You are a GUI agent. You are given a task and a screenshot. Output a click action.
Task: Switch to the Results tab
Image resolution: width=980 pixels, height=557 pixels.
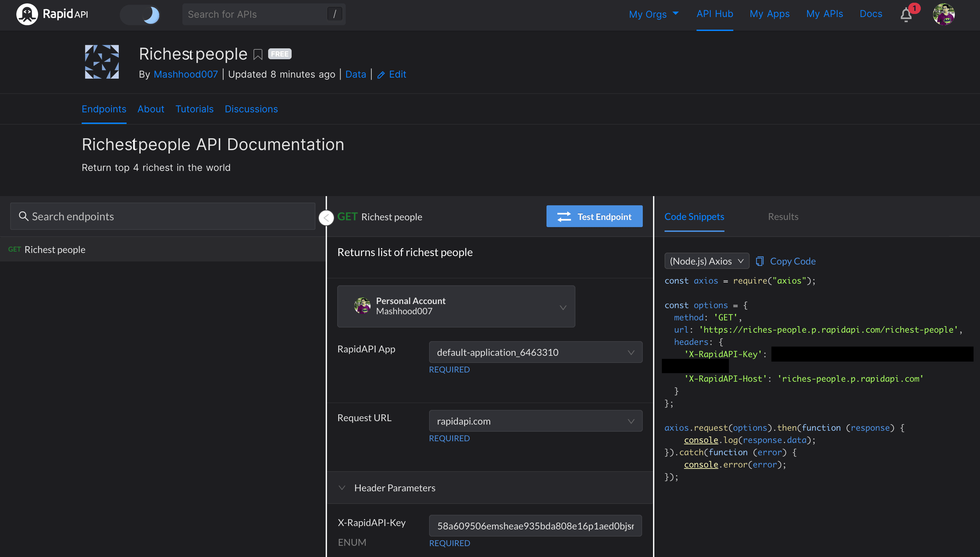pos(783,216)
